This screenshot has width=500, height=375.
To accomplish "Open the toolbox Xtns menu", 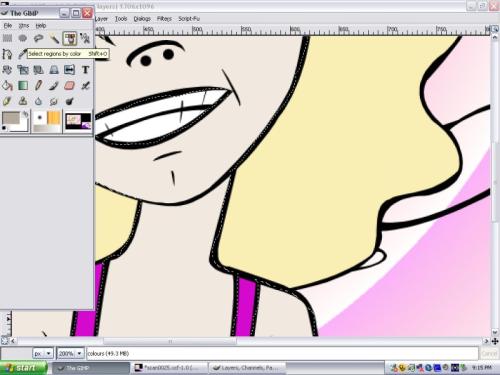I will click(x=24, y=25).
